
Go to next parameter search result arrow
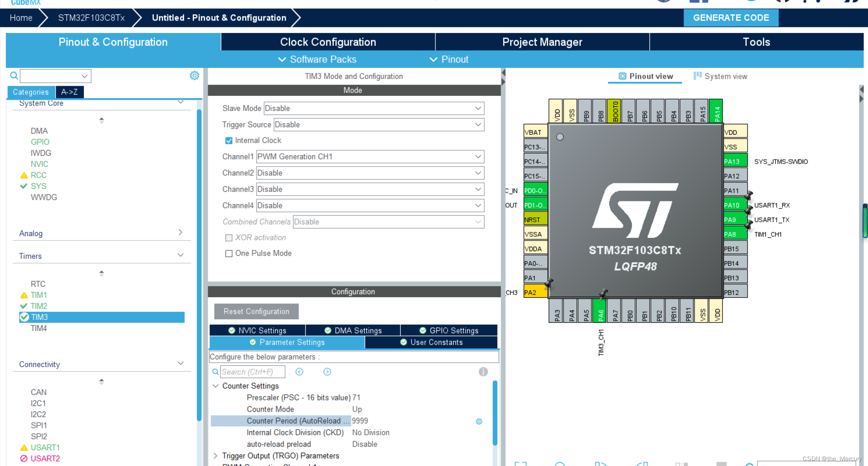tap(327, 372)
